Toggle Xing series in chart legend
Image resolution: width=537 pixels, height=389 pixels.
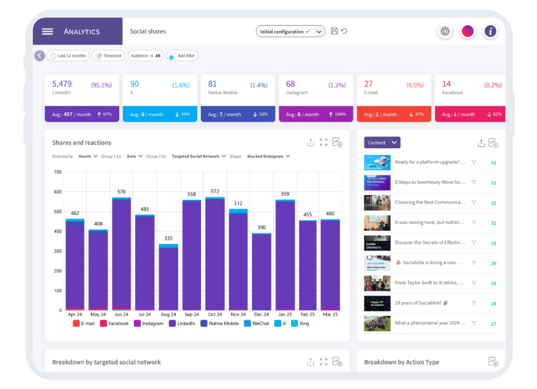point(300,323)
